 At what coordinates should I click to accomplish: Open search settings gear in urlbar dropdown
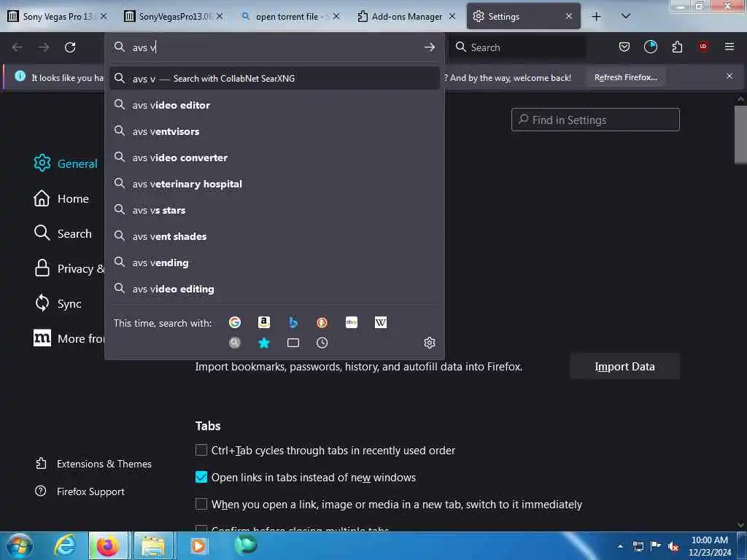(430, 343)
